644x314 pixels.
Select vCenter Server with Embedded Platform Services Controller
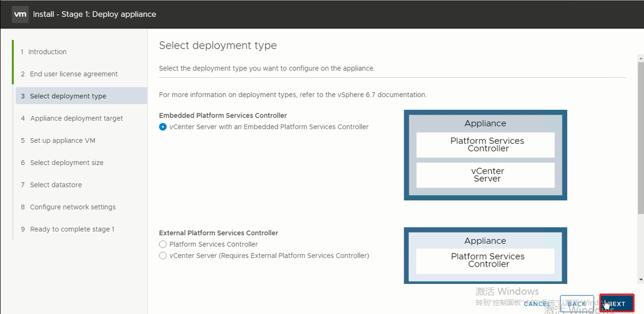tap(163, 127)
